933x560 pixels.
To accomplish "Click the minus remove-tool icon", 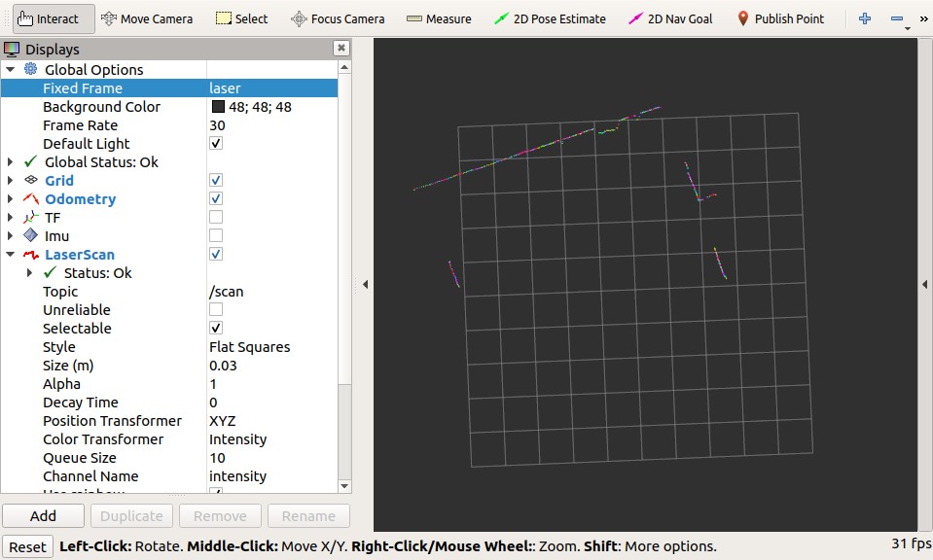I will click(897, 19).
